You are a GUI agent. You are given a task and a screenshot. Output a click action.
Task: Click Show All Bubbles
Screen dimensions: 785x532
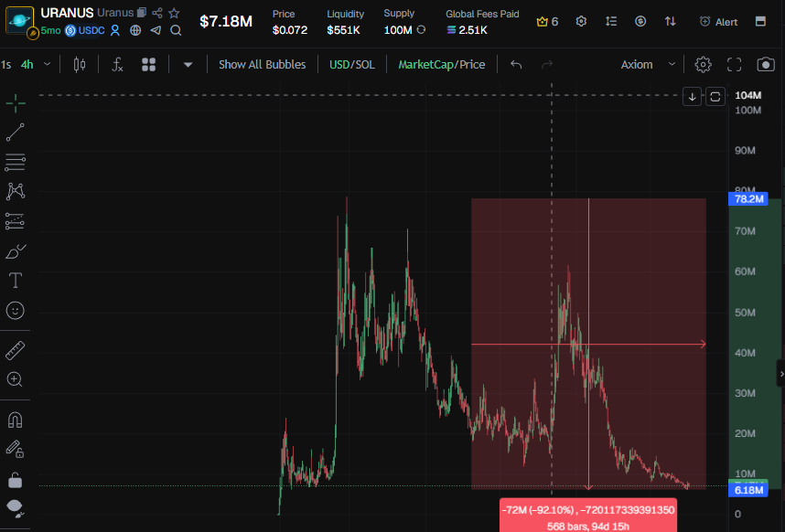pyautogui.click(x=262, y=65)
